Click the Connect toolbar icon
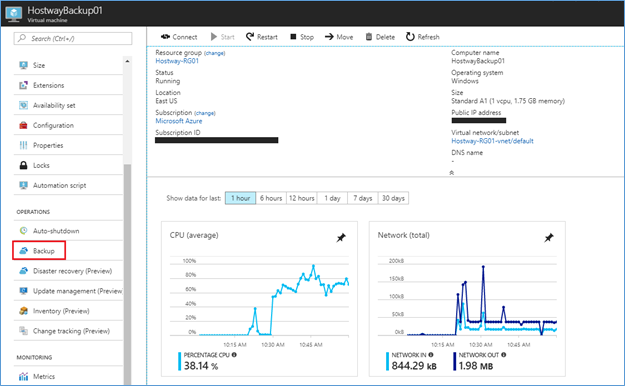 pos(165,37)
